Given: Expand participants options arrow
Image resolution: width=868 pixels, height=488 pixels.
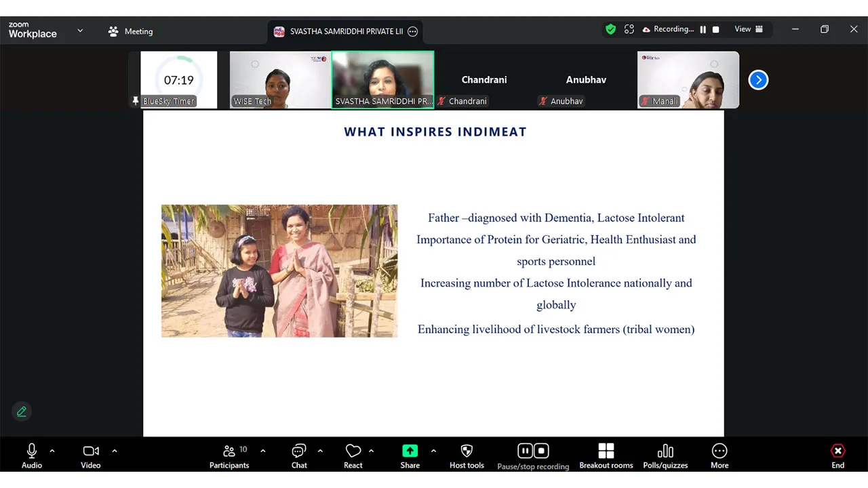Looking at the screenshot, I should coord(262,451).
